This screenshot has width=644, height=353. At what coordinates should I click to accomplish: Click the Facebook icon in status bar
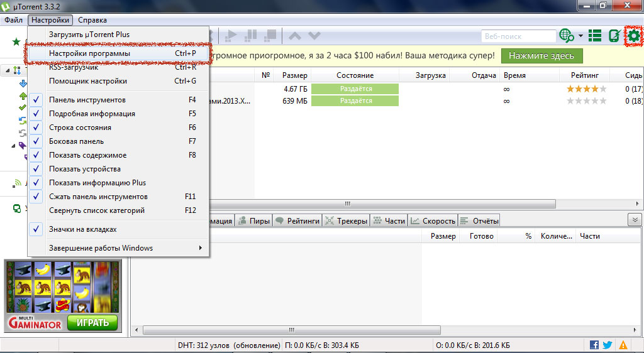click(594, 345)
